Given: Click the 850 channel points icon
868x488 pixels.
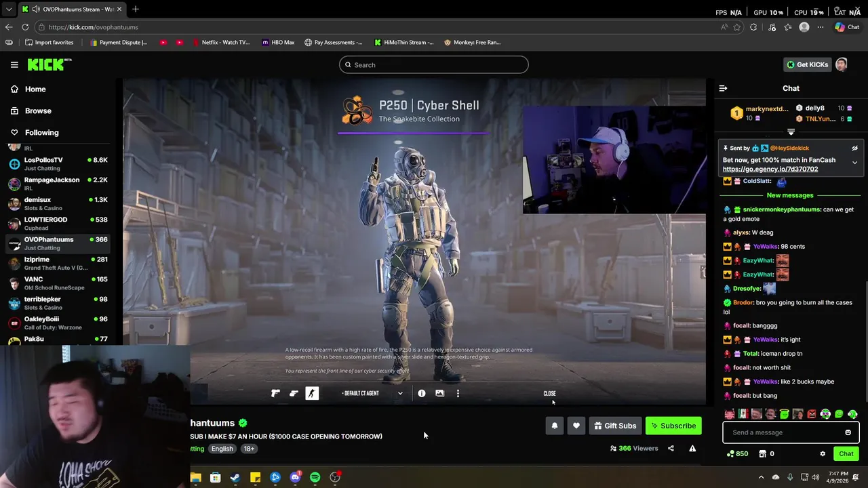Looking at the screenshot, I should click(x=737, y=453).
